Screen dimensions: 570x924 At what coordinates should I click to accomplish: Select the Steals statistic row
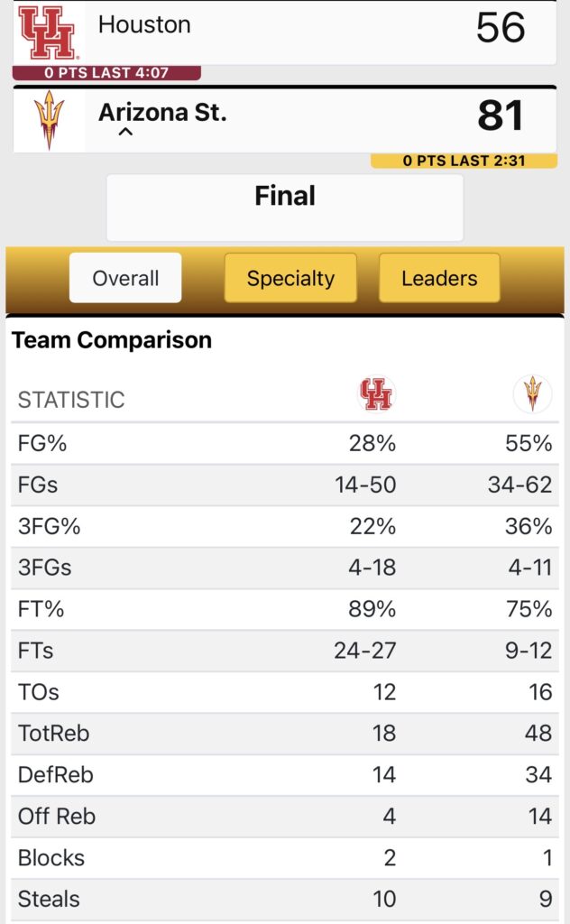click(285, 900)
